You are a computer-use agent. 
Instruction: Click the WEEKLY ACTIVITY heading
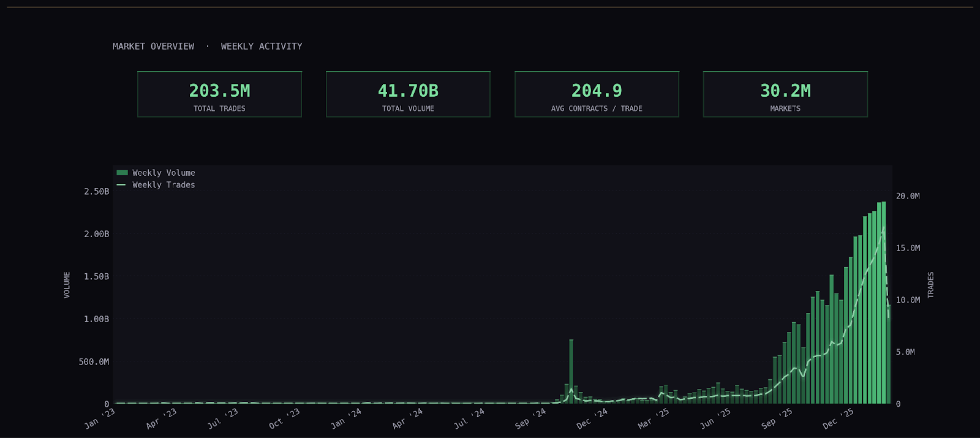(x=262, y=47)
